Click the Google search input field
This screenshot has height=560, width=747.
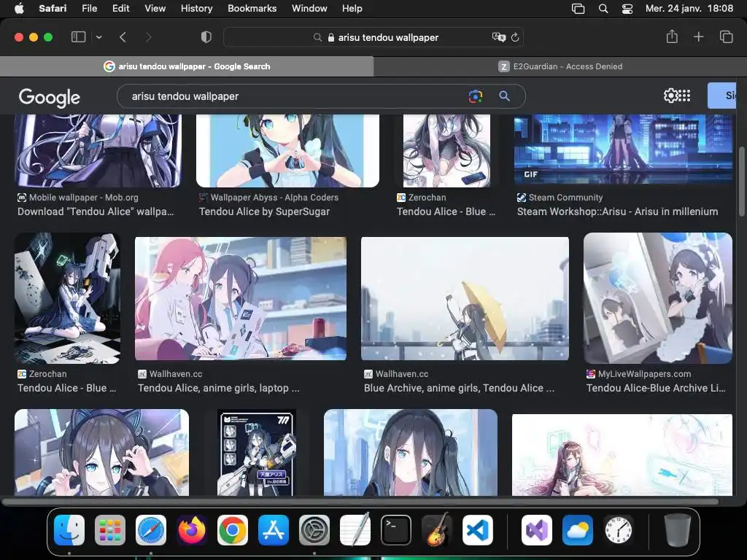(x=295, y=96)
